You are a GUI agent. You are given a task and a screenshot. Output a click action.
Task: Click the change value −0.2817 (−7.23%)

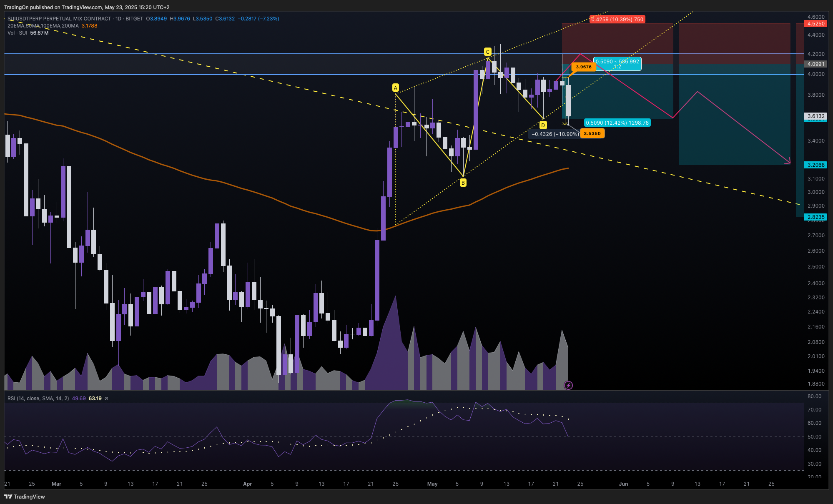coord(258,19)
